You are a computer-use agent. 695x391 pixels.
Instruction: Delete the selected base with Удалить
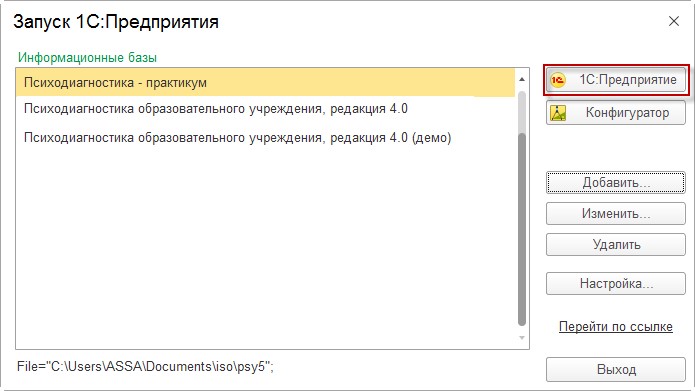pos(616,245)
